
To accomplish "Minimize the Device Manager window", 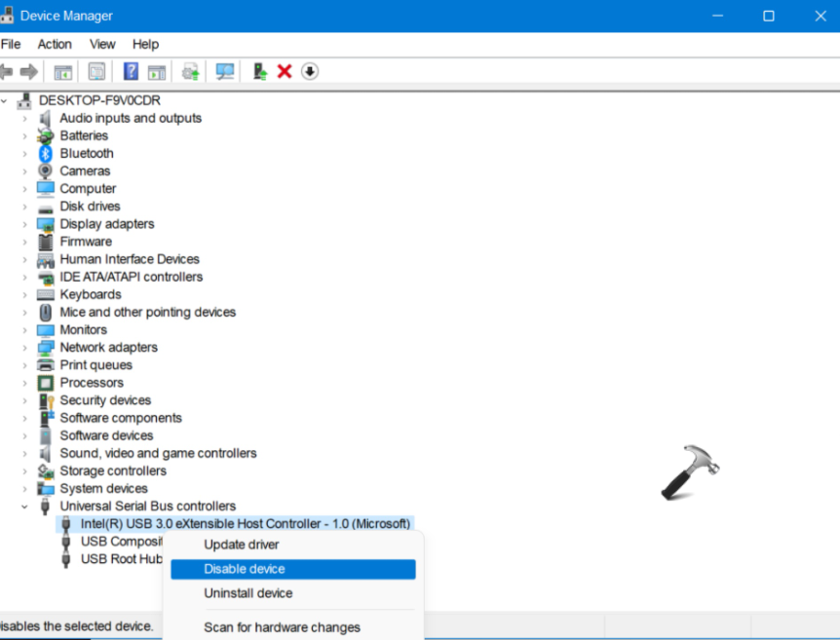I will click(x=718, y=16).
